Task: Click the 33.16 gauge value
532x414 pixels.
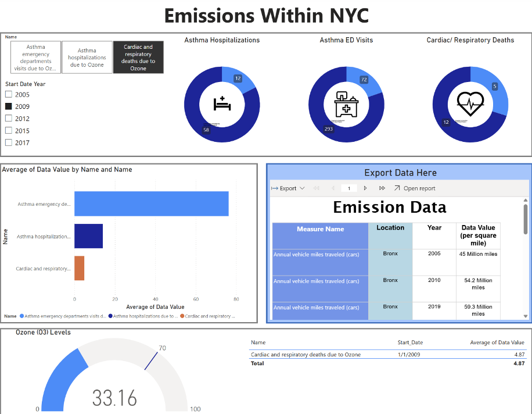Action: (114, 398)
